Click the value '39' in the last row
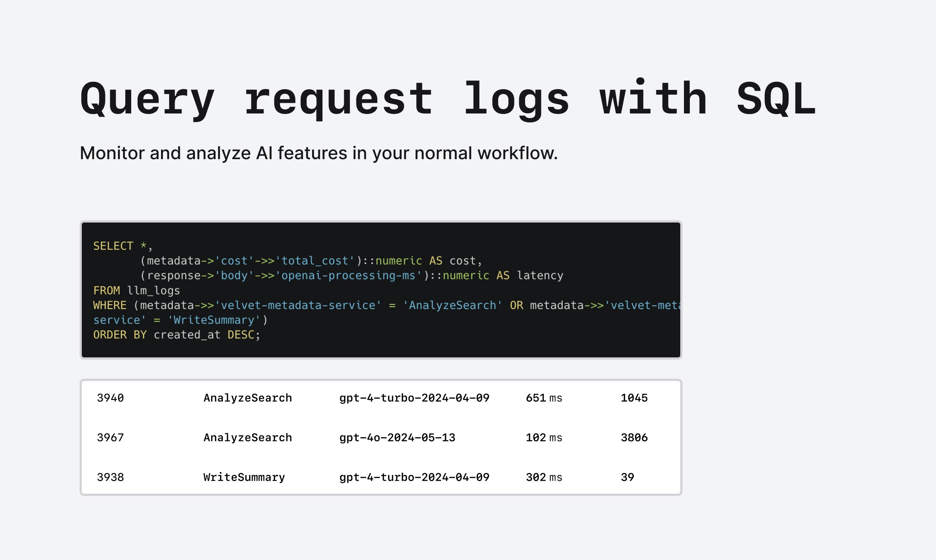 pos(627,477)
